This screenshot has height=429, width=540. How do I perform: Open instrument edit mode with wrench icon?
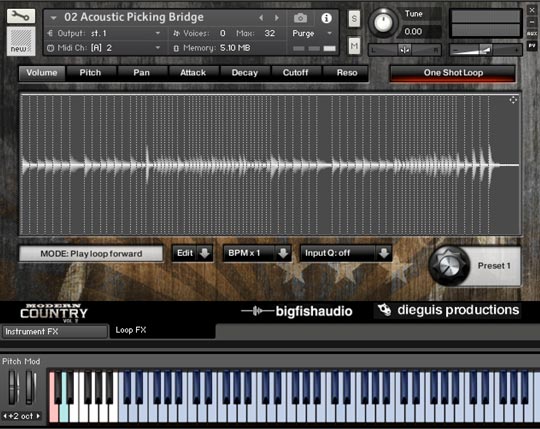[21, 16]
